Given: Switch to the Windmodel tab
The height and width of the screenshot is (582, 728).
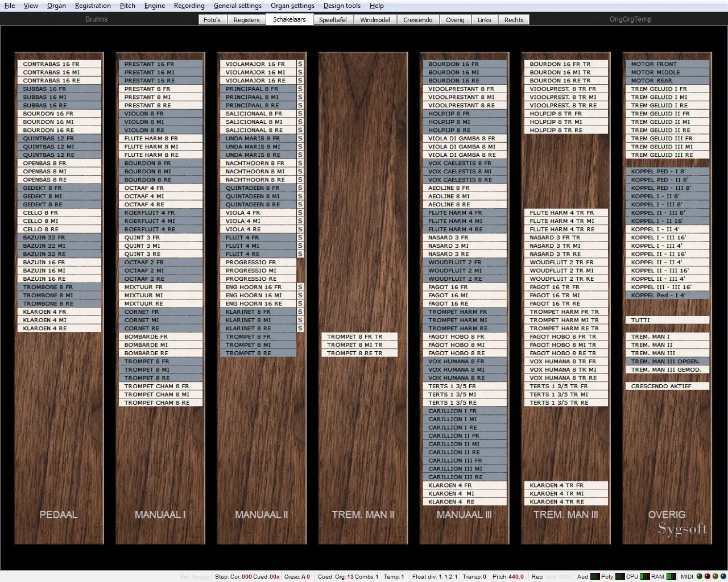Looking at the screenshot, I should coord(375,20).
